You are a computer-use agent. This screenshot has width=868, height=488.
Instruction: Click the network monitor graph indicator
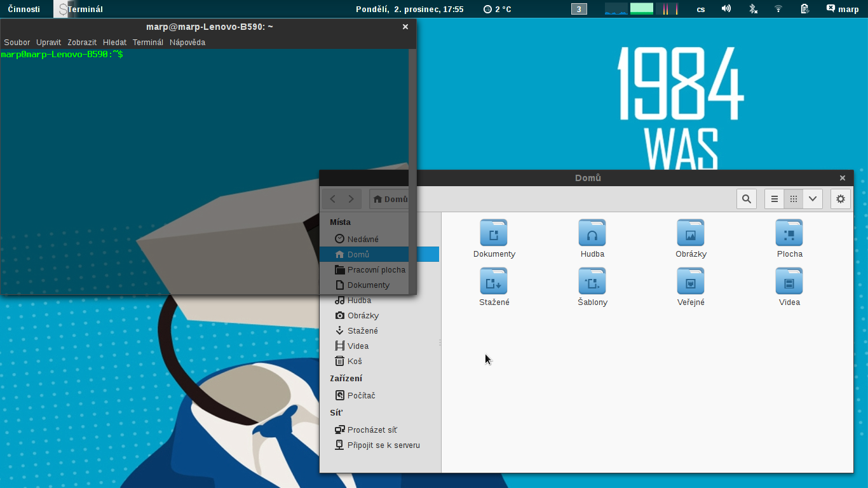tap(667, 9)
